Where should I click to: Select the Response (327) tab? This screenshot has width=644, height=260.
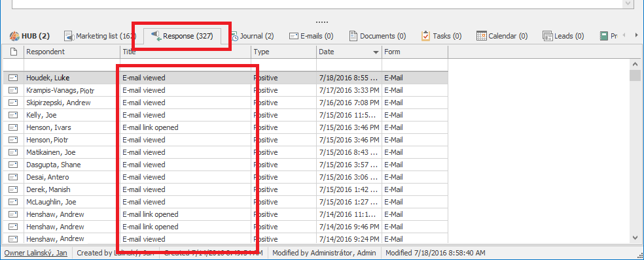click(x=183, y=36)
